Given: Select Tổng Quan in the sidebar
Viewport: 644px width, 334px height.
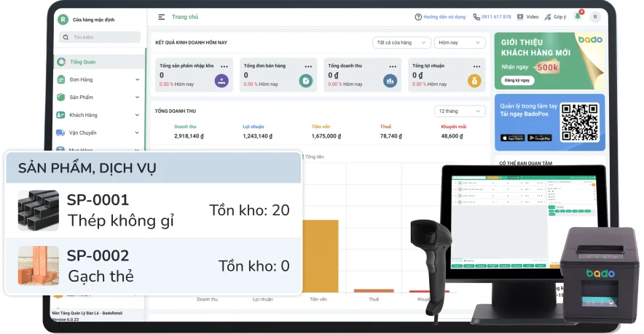Looking at the screenshot, I should 99,62.
